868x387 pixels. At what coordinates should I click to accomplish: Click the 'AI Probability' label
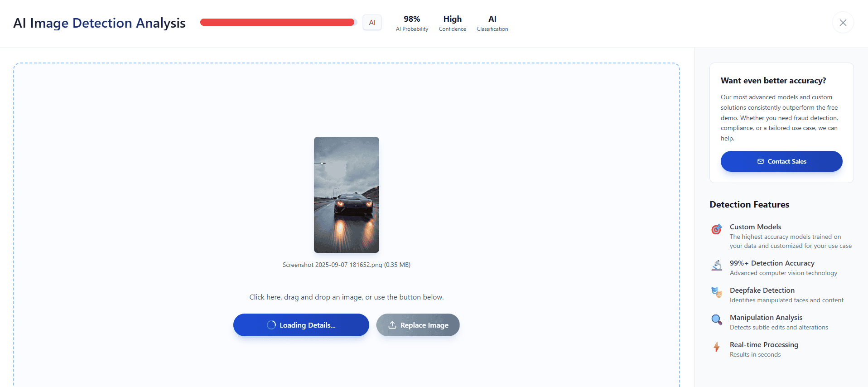coord(412,29)
